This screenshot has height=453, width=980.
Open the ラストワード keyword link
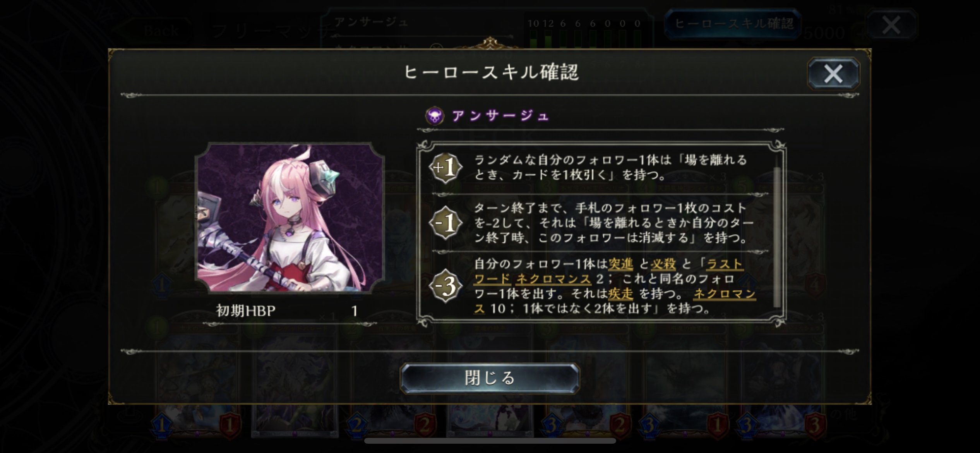tap(724, 264)
